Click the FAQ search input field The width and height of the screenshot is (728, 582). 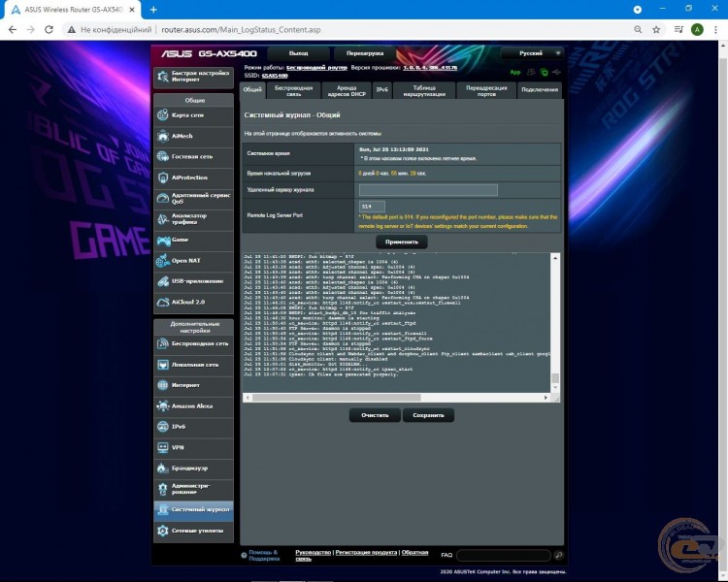504,555
